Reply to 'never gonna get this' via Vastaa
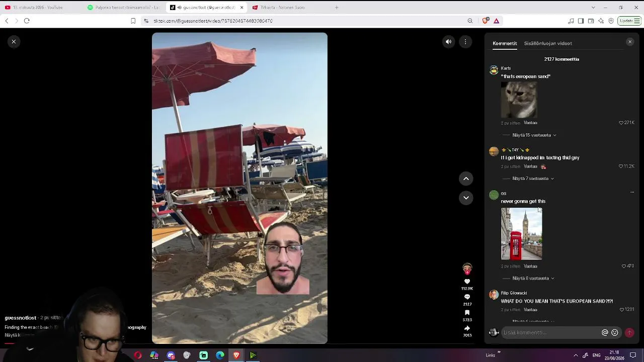Image resolution: width=644 pixels, height=362 pixels. 530,266
